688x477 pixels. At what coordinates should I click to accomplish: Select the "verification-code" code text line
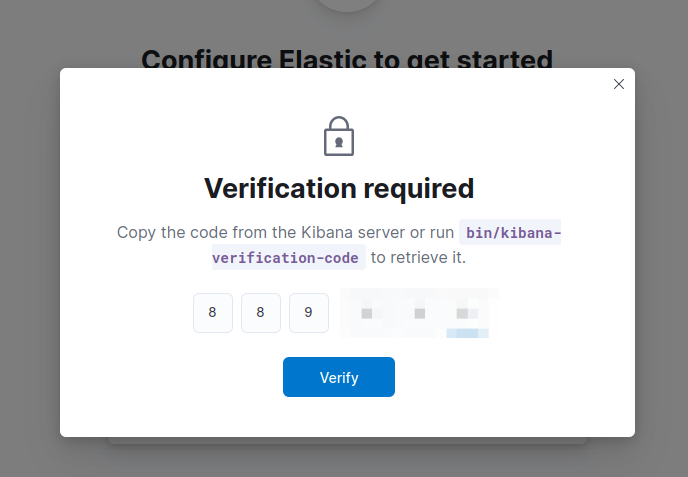tap(286, 258)
